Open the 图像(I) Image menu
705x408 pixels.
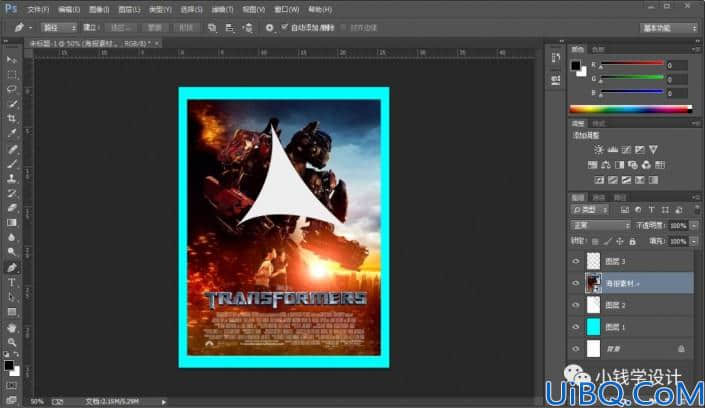tap(99, 9)
